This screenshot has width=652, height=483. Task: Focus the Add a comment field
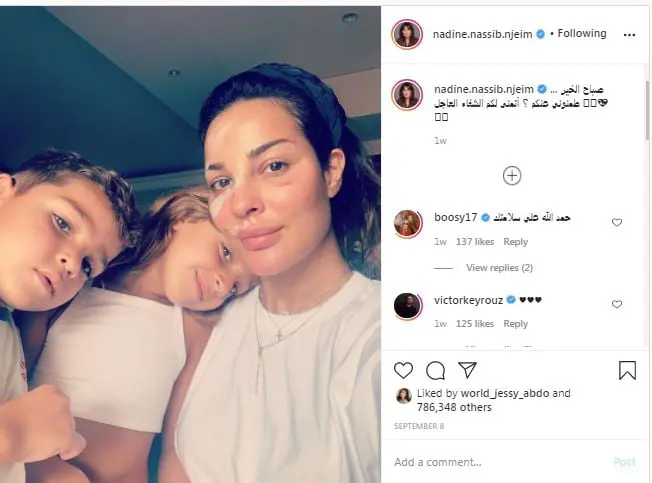click(499, 462)
